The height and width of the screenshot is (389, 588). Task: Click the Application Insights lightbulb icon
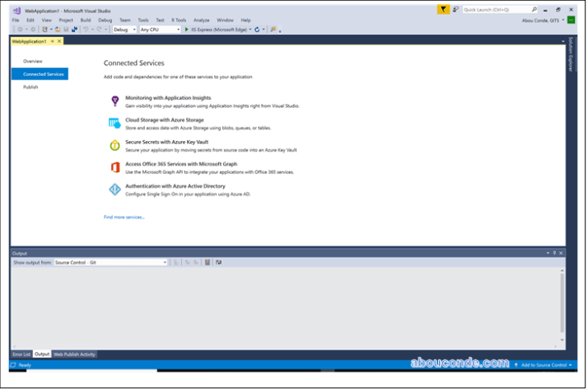115,101
